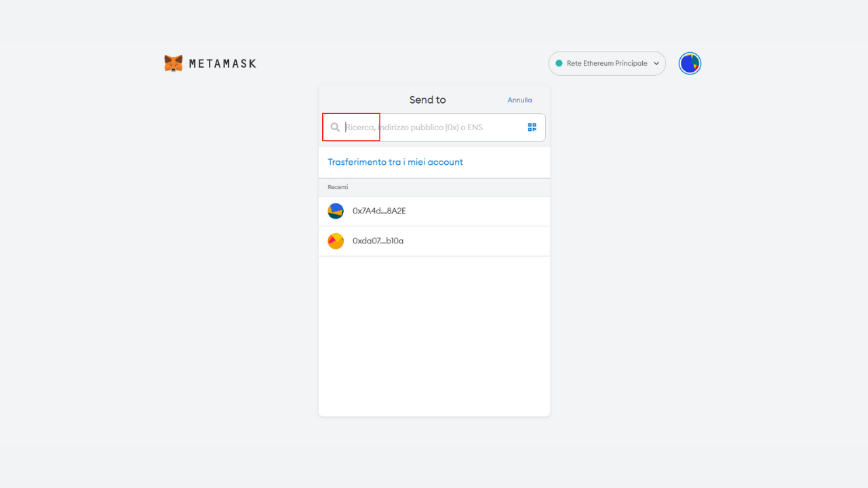Click the MetaMask fox logo
Viewport: 868px width, 488px height.
(174, 63)
